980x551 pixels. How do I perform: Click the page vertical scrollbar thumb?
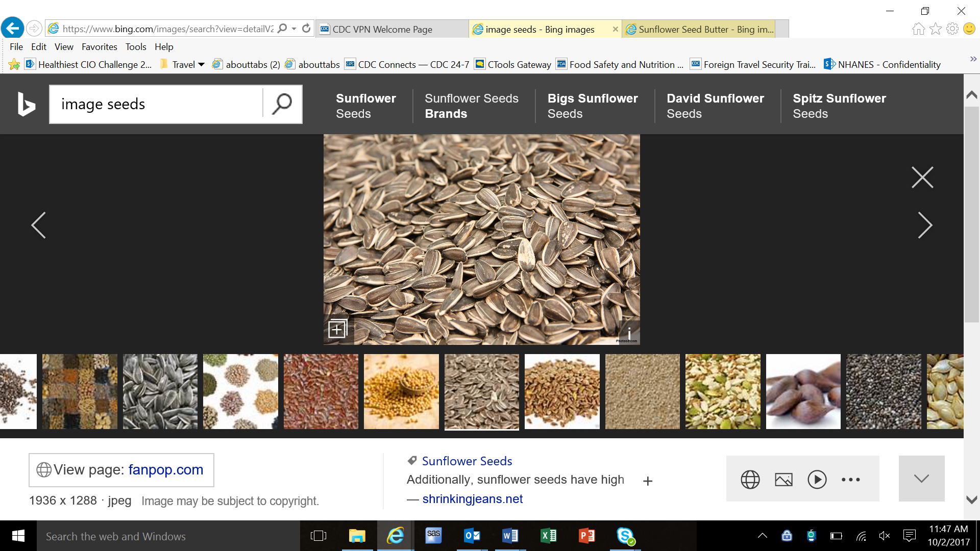[971, 214]
